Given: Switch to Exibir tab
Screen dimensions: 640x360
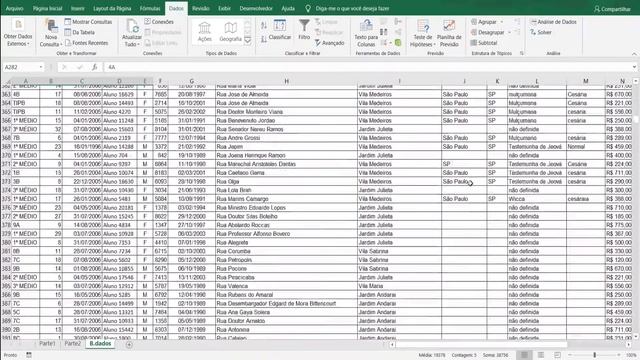Looking at the screenshot, I should tap(224, 9).
